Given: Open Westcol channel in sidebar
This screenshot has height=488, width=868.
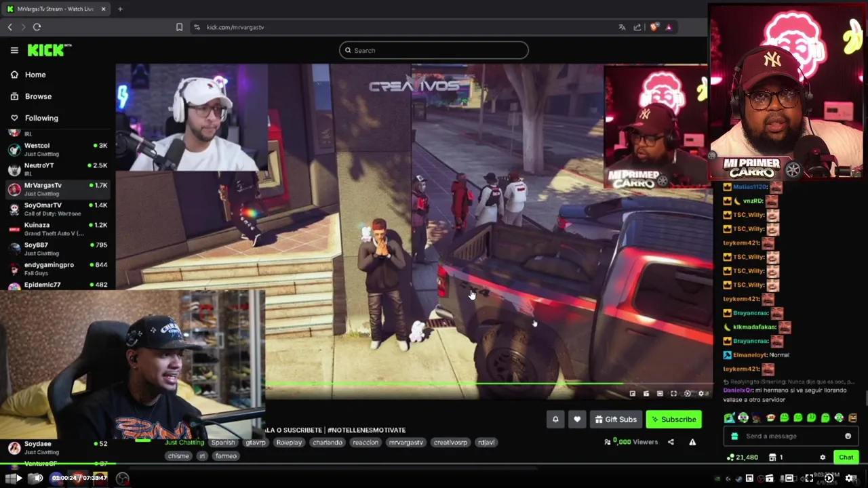Looking at the screenshot, I should click(58, 149).
